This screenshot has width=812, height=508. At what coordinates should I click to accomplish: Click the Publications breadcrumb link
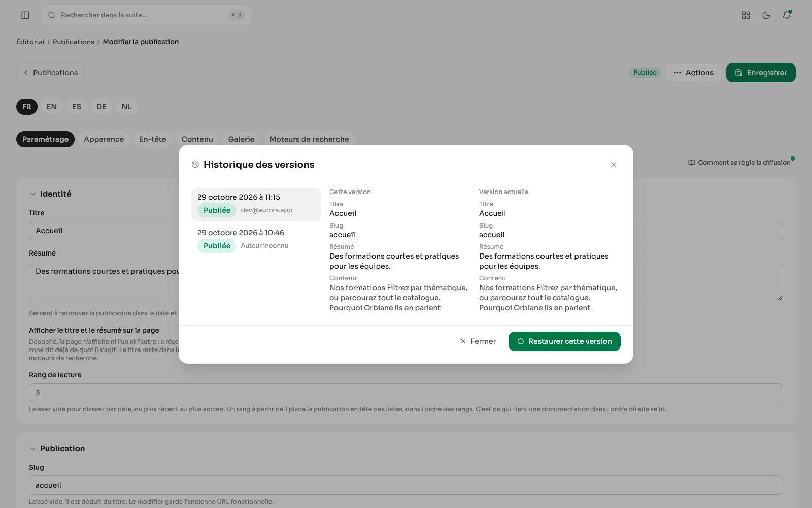click(x=74, y=42)
